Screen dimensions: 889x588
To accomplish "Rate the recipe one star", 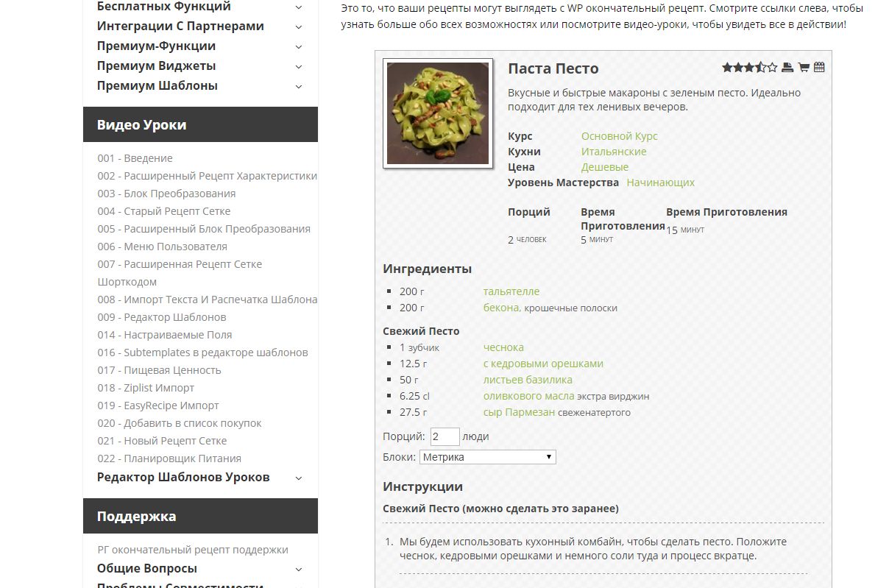I will (x=727, y=68).
